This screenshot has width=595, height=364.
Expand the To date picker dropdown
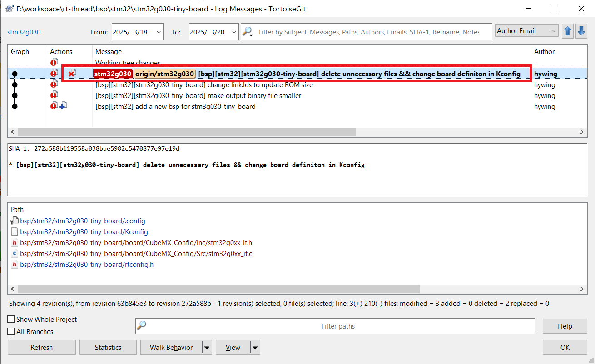coord(233,32)
